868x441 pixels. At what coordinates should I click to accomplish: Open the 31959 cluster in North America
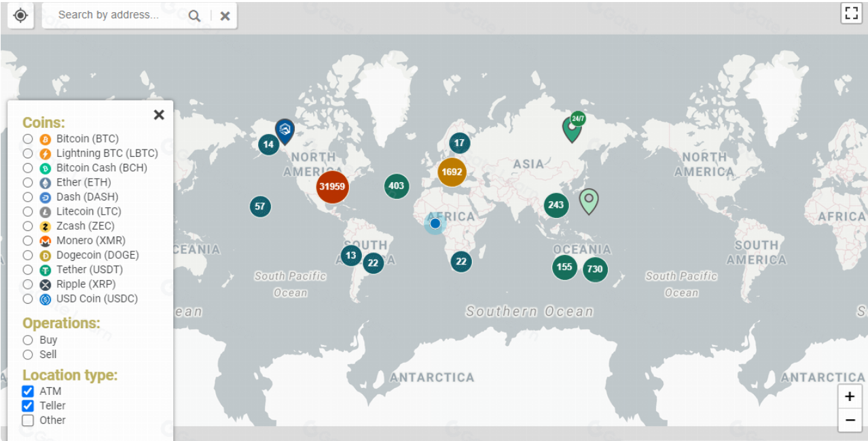click(333, 187)
